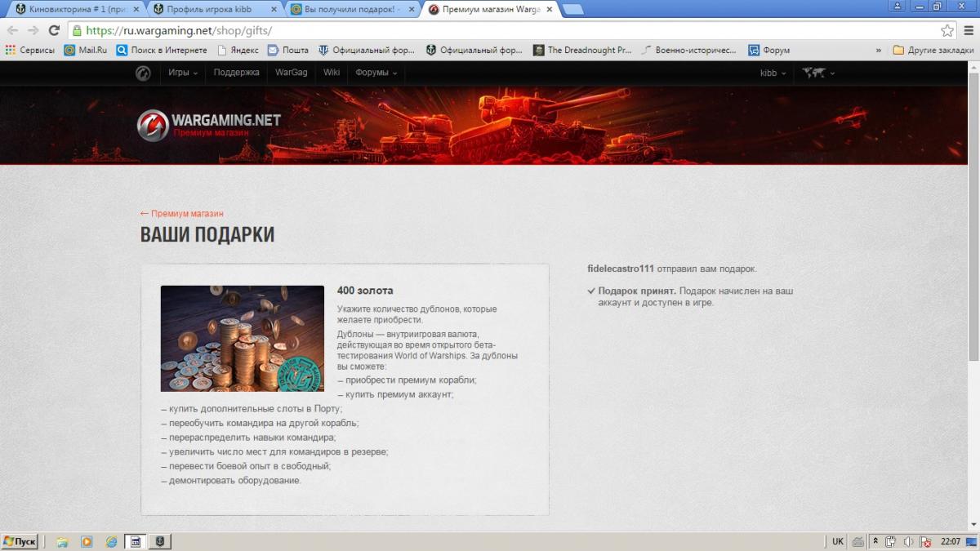Image resolution: width=980 pixels, height=551 pixels.
Task: Open the Другие закладки bookmarks folder
Action: pos(933,50)
